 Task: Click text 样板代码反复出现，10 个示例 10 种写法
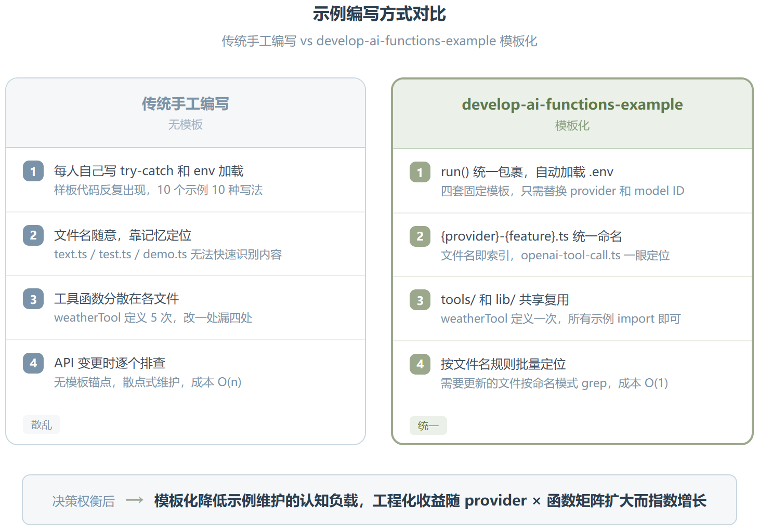click(x=158, y=190)
